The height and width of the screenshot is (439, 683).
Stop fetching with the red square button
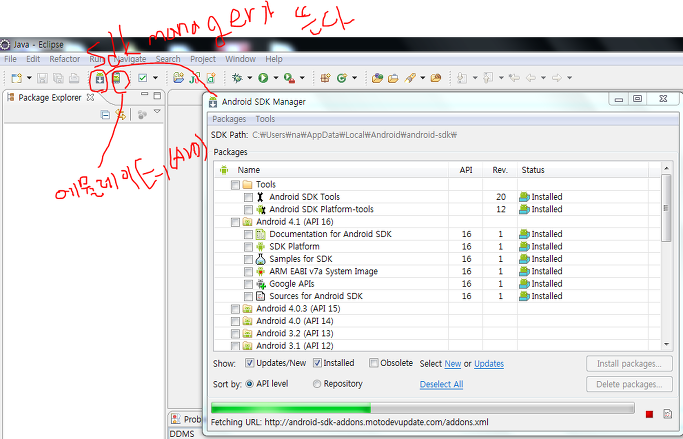point(649,414)
